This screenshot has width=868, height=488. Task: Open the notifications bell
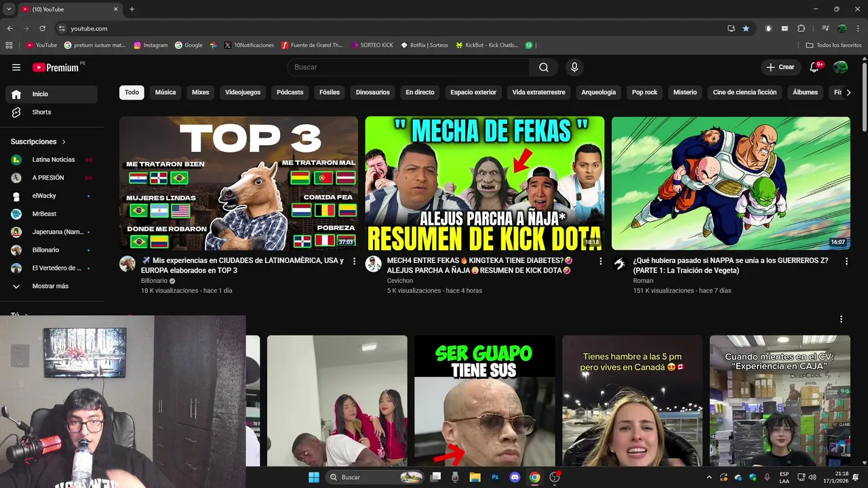click(815, 67)
